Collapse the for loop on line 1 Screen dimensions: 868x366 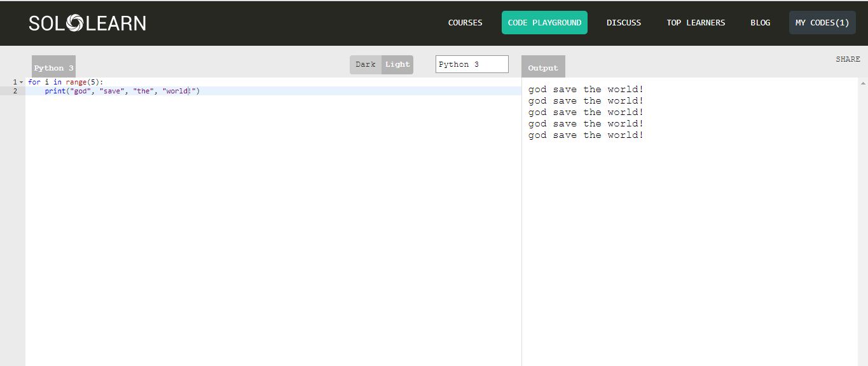click(22, 81)
